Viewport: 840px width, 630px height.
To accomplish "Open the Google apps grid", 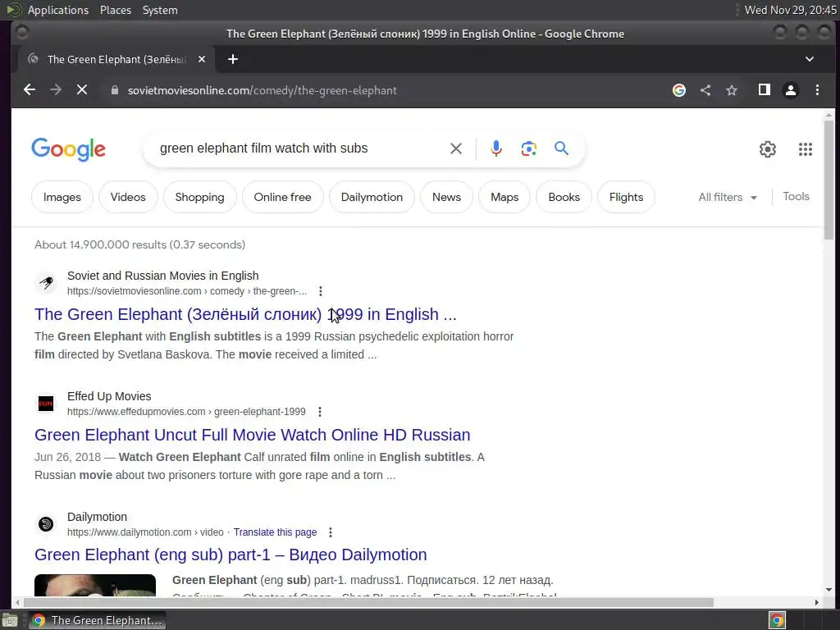I will point(806,149).
